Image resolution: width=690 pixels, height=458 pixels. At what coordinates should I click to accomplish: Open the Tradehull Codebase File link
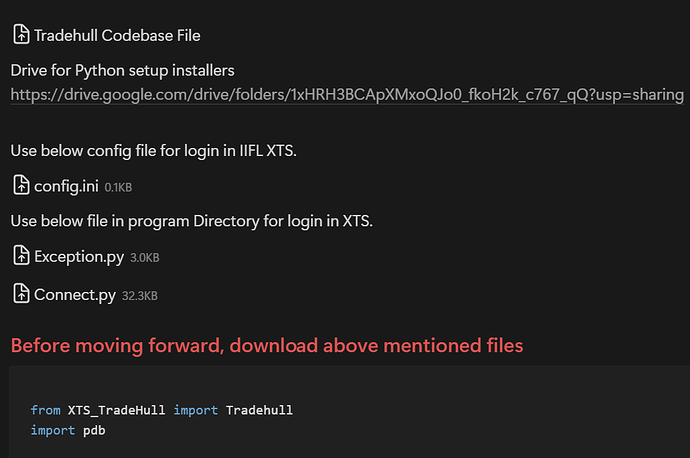(x=117, y=35)
